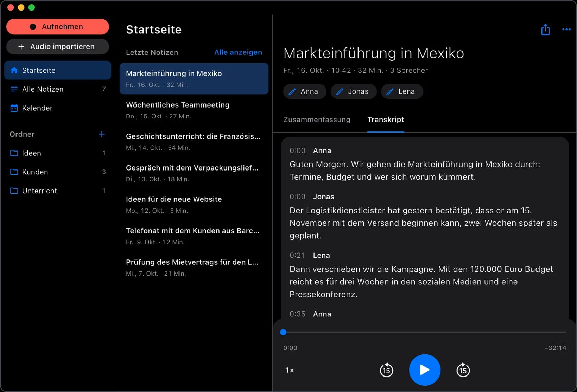The height and width of the screenshot is (392, 577).
Task: Open the Kalender view
Action: [x=58, y=108]
